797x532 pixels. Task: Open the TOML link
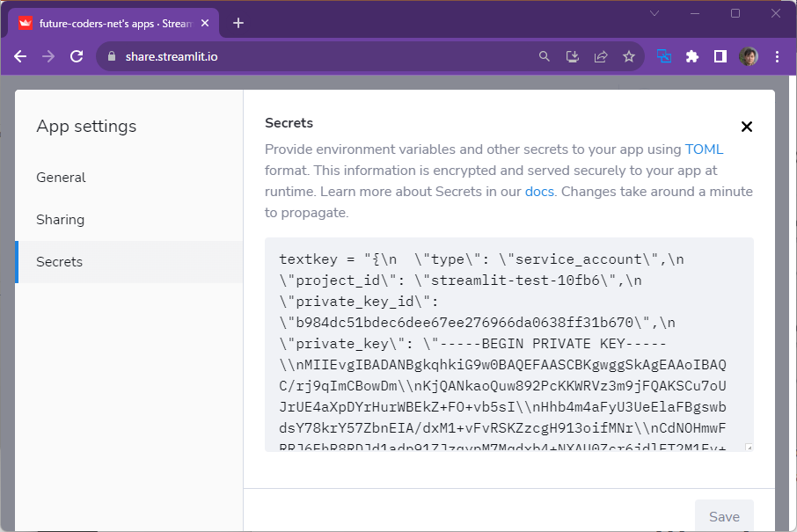pos(704,149)
